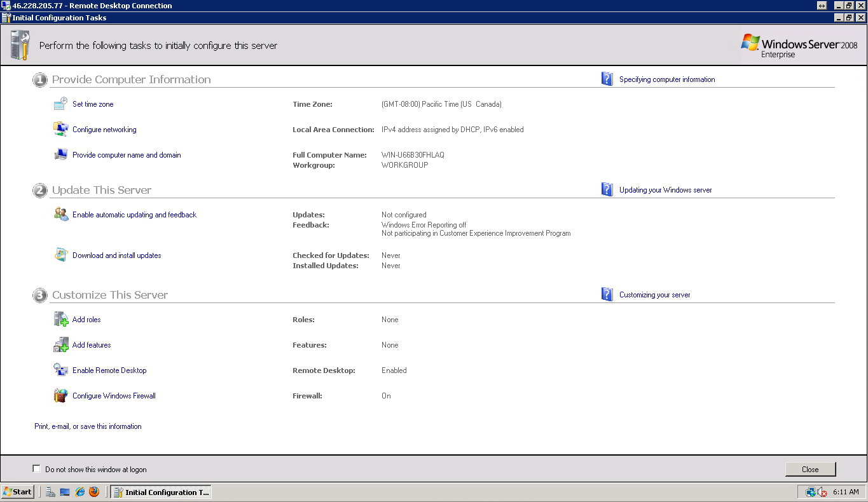Viewport: 868px width, 502px height.
Task: Click the Configure Windows Firewall icon
Action: coord(61,395)
